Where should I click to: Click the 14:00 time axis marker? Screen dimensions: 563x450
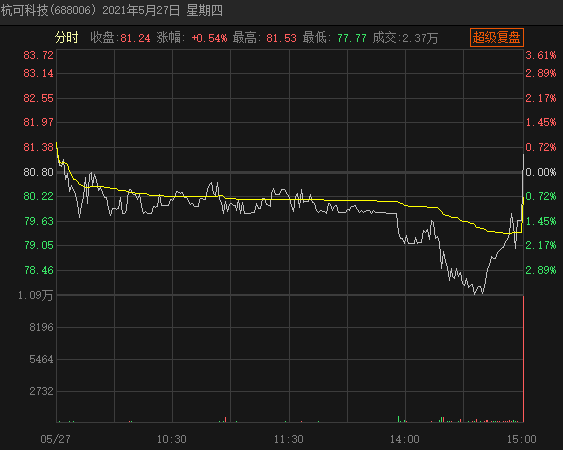[405, 439]
